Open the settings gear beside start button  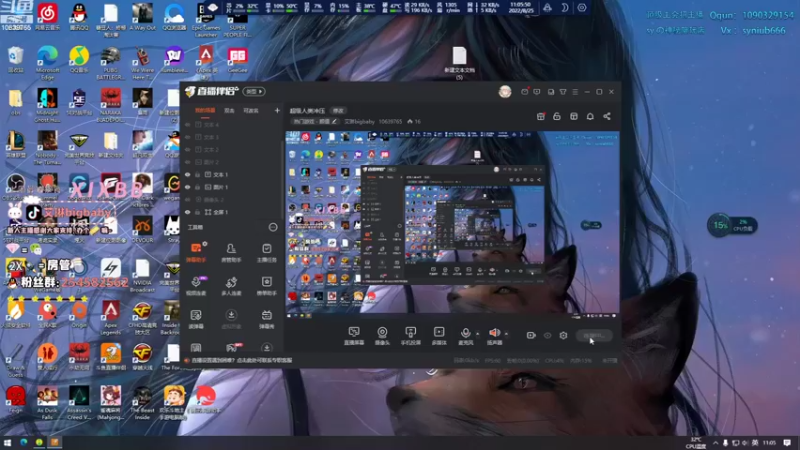pos(563,335)
